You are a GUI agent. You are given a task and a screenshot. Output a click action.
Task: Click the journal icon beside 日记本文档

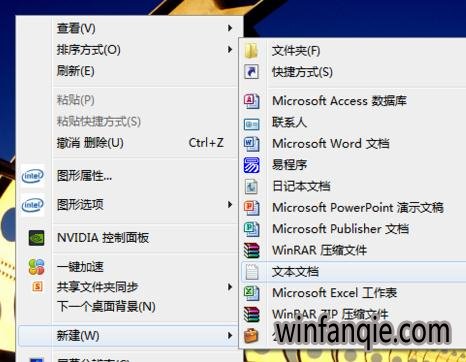pos(252,186)
